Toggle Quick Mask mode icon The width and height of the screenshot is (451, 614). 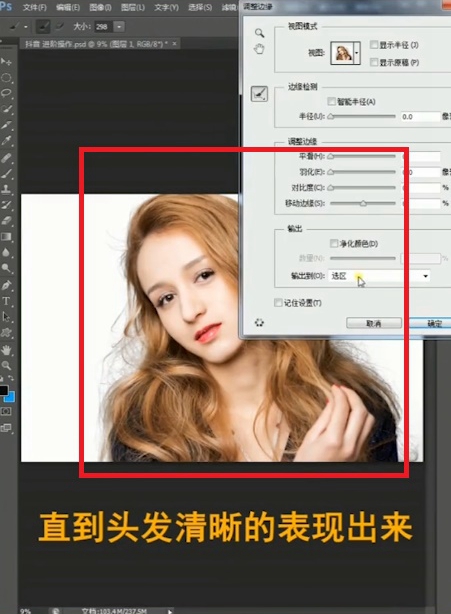(6, 412)
